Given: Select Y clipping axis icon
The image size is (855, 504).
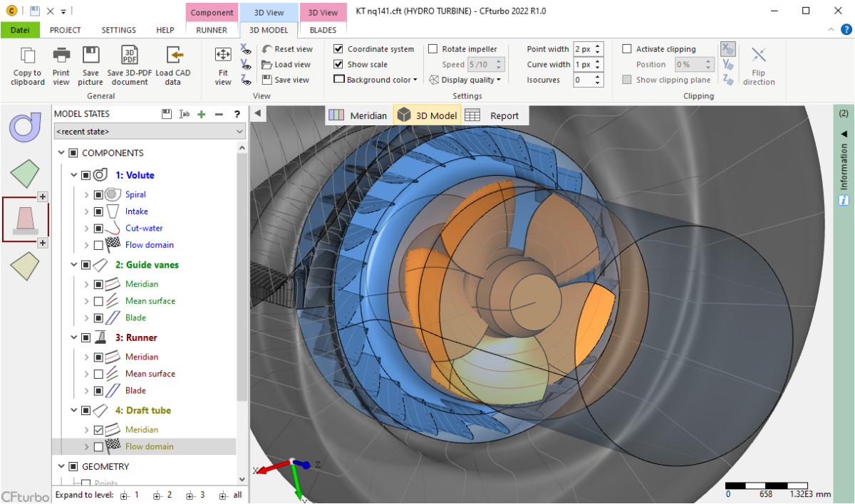Looking at the screenshot, I should 727,65.
